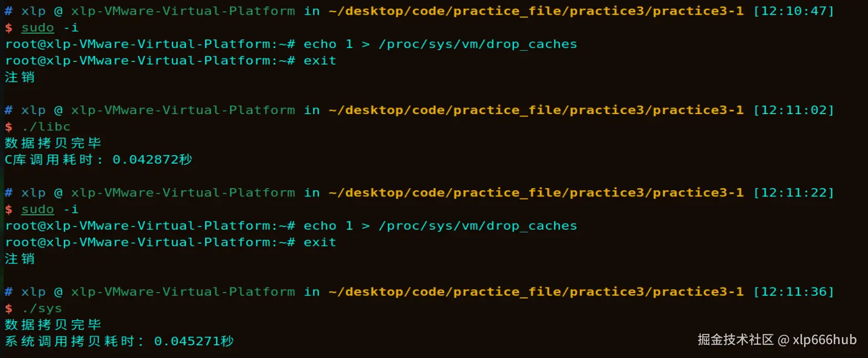Click second /proc/sys/vm/drop_caches path

point(478,226)
